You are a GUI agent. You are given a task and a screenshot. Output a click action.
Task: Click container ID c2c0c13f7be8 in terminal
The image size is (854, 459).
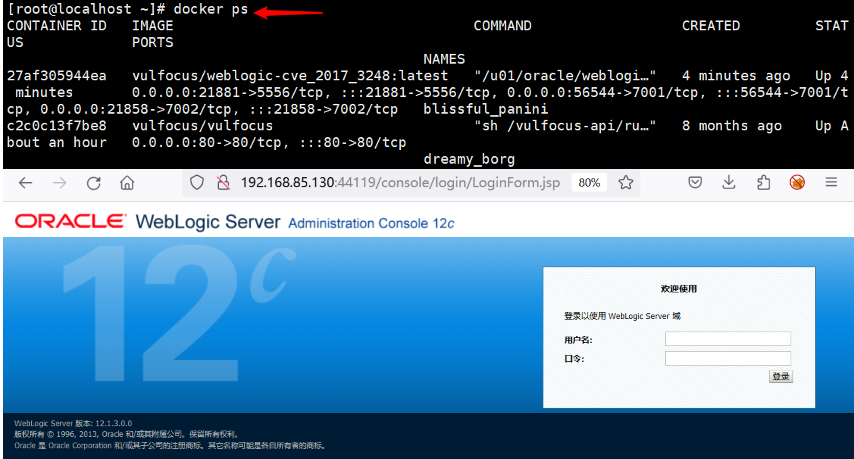point(57,126)
